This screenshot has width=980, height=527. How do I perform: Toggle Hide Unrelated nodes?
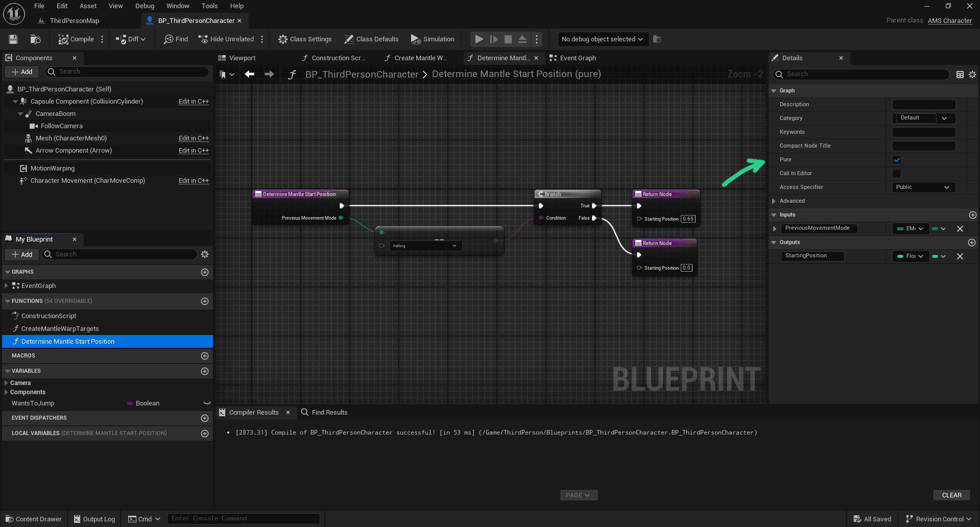(x=226, y=39)
